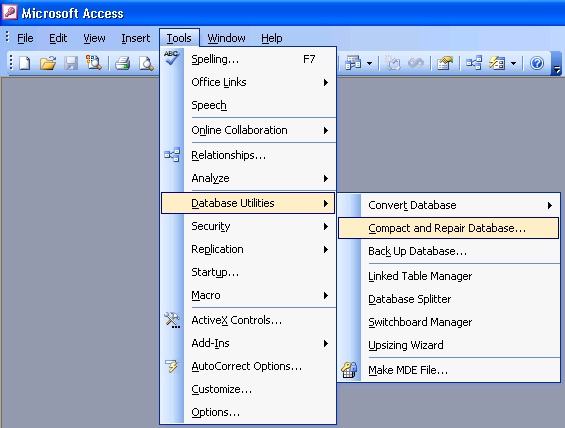Open the New Object dropdown arrow
Screen dimensions: 565x428
(x=513, y=64)
